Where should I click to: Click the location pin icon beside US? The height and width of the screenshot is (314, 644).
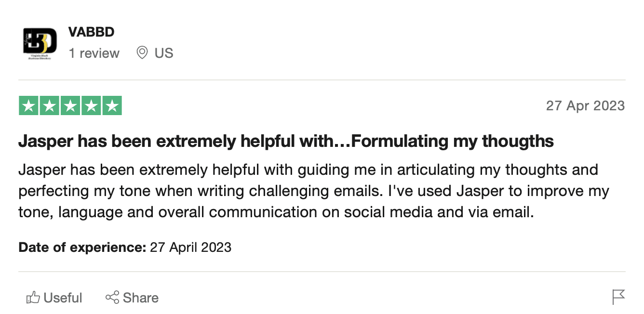point(142,53)
